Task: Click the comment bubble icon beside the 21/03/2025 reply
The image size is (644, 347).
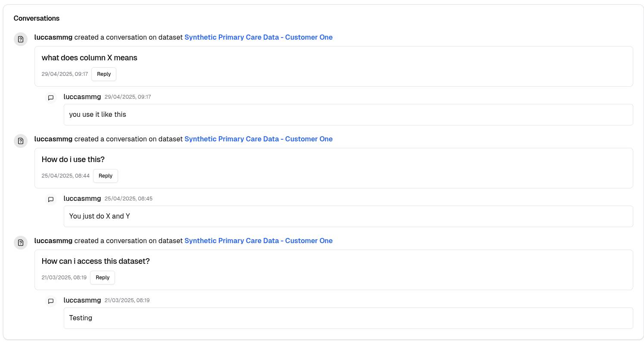Action: pos(51,301)
